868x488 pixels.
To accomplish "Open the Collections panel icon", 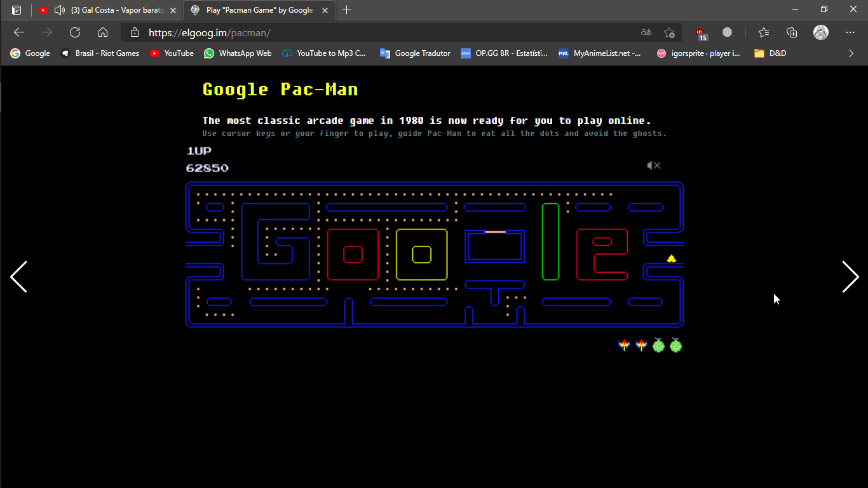I will 792,32.
